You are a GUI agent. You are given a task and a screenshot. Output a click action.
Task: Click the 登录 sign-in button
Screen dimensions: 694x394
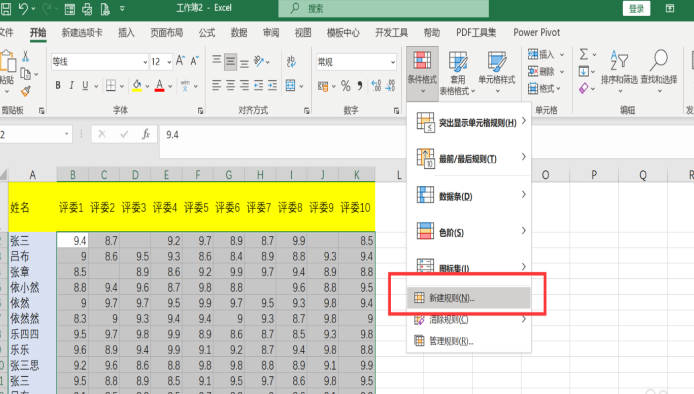[x=636, y=8]
